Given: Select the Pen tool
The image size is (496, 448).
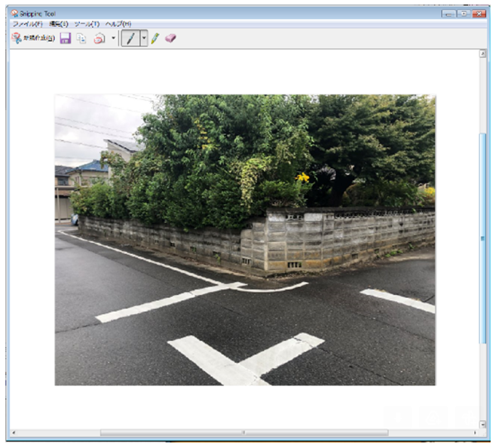Looking at the screenshot, I should click(130, 38).
